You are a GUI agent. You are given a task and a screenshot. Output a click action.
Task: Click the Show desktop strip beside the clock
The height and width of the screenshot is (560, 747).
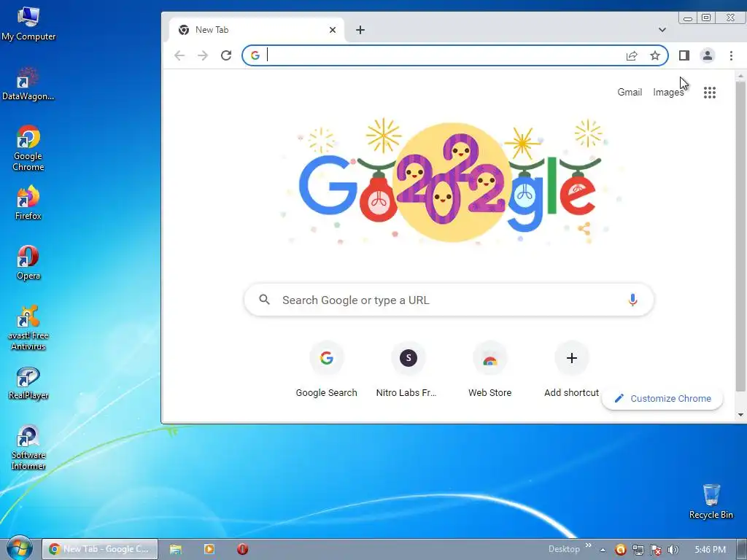tap(742, 549)
